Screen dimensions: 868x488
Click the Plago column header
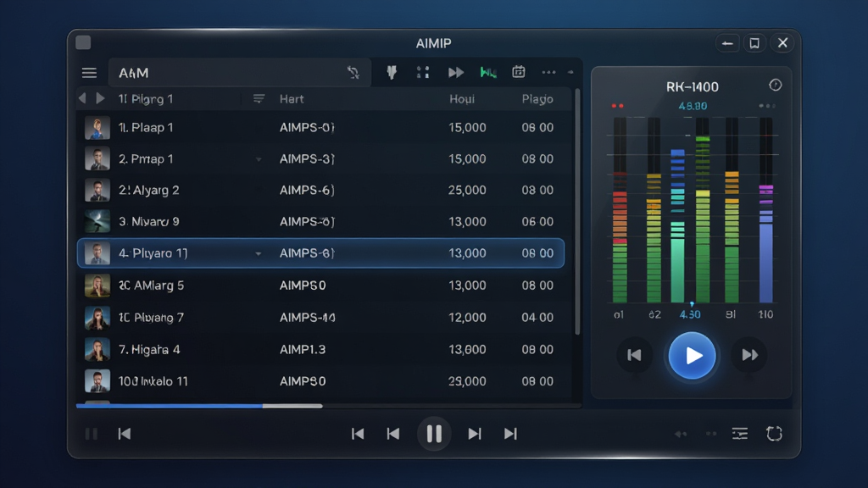pos(537,99)
